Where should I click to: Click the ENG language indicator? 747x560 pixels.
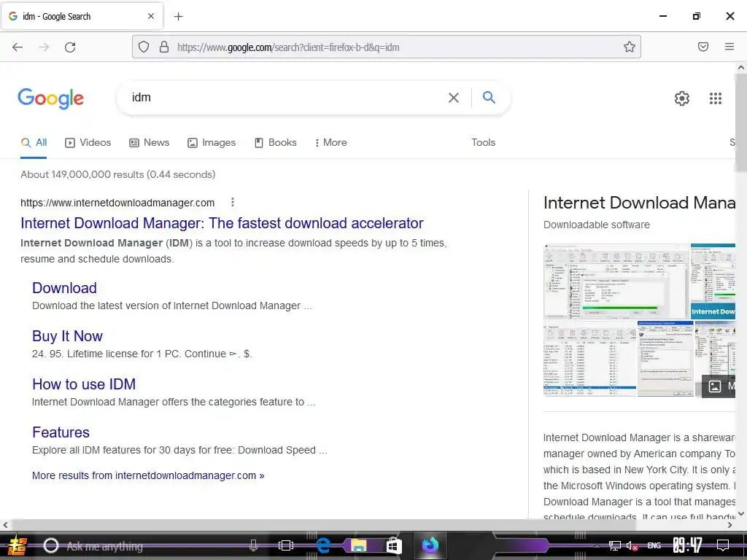654,545
